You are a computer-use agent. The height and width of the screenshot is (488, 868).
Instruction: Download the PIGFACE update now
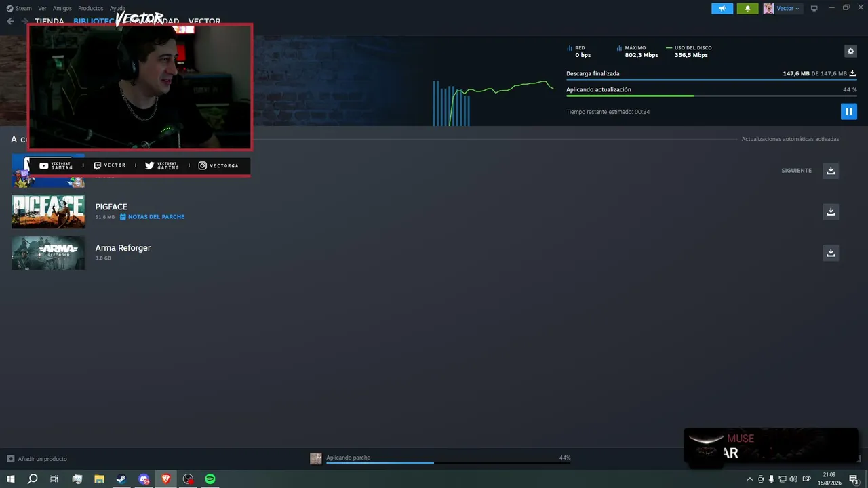tap(831, 211)
